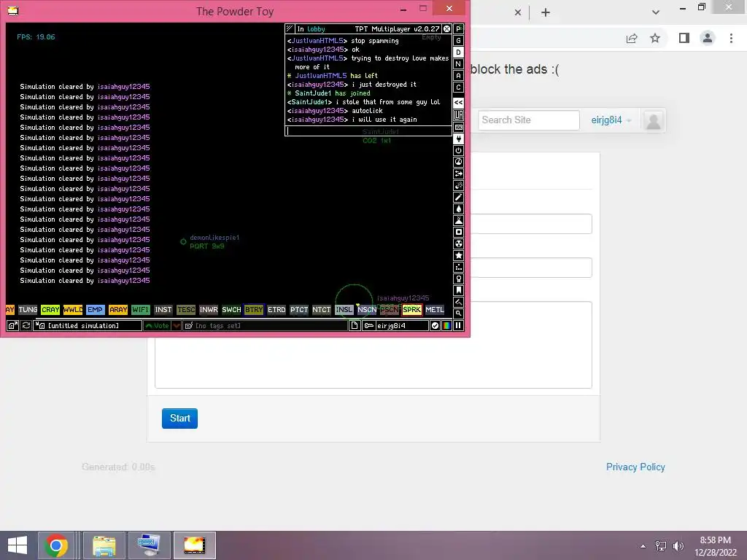This screenshot has width=747, height=560.
Task: Select the METL element
Action: [x=435, y=309]
